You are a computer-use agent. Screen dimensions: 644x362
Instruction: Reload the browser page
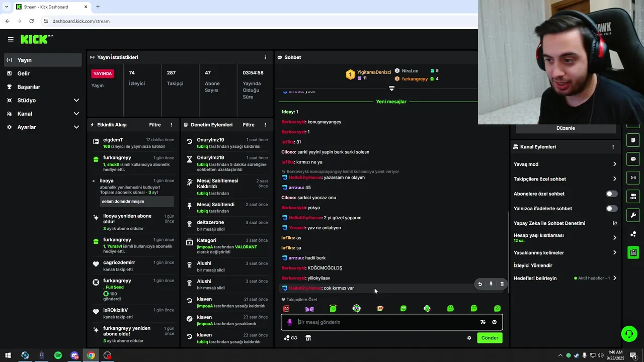(32, 21)
